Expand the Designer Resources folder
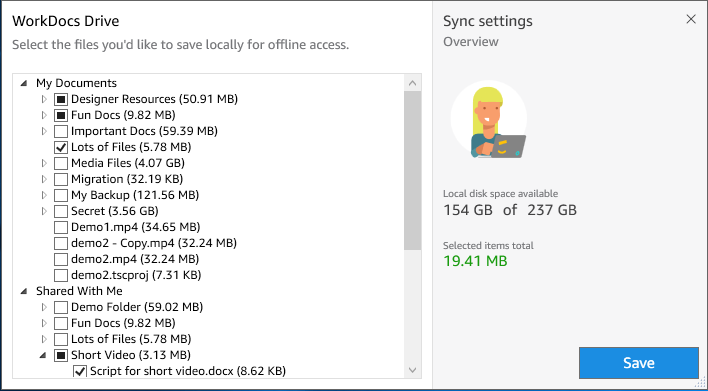This screenshot has height=391, width=708. click(44, 99)
